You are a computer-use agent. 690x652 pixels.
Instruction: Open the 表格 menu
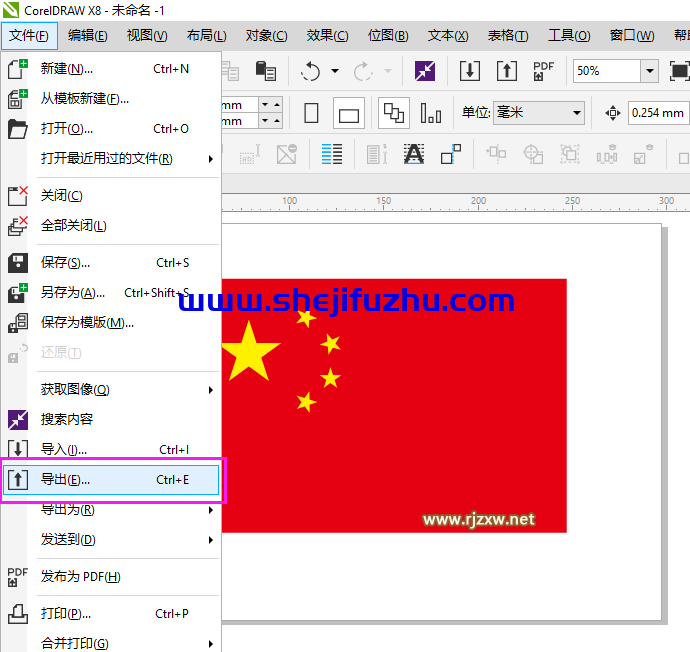coord(508,36)
